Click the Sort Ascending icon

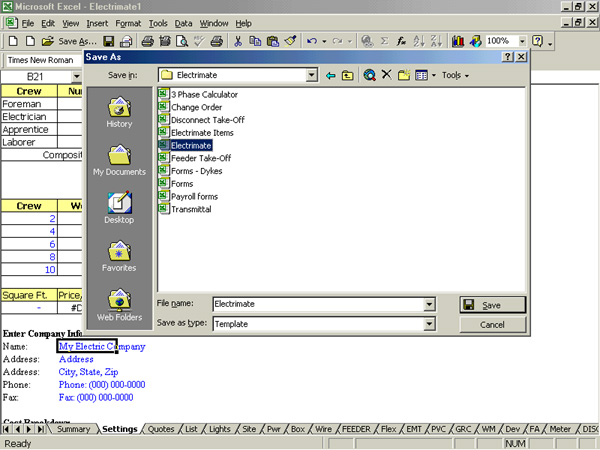pyautogui.click(x=419, y=41)
